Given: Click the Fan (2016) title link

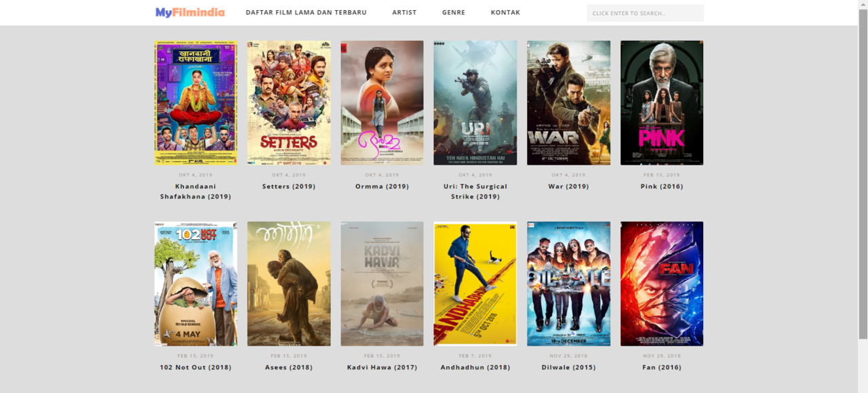Looking at the screenshot, I should click(662, 367).
